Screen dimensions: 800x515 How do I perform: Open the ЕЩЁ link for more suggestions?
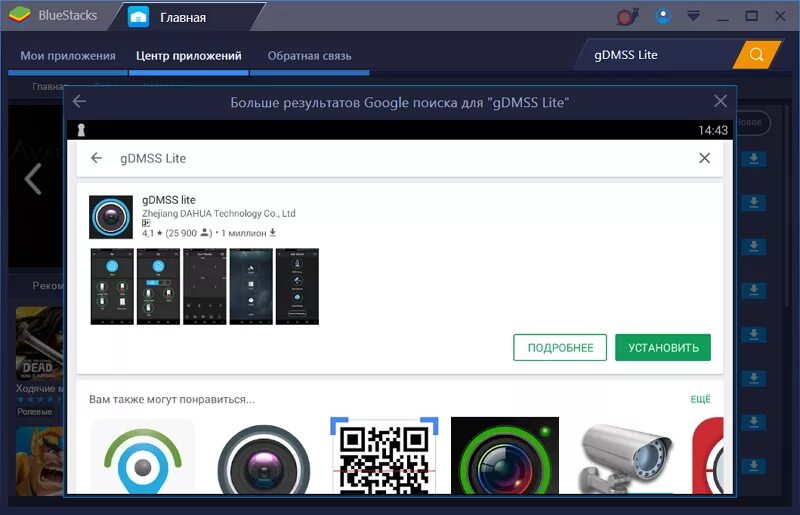[700, 399]
